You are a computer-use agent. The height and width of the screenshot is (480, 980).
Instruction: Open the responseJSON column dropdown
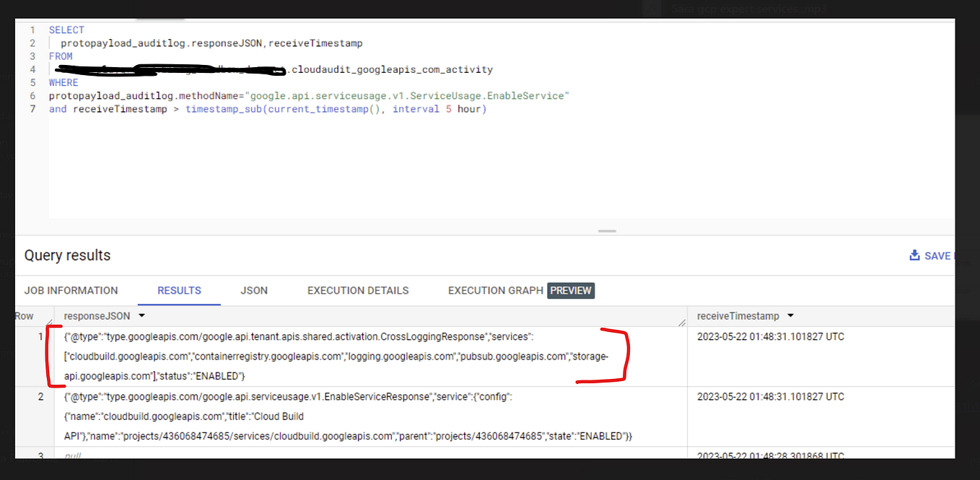[x=141, y=315]
